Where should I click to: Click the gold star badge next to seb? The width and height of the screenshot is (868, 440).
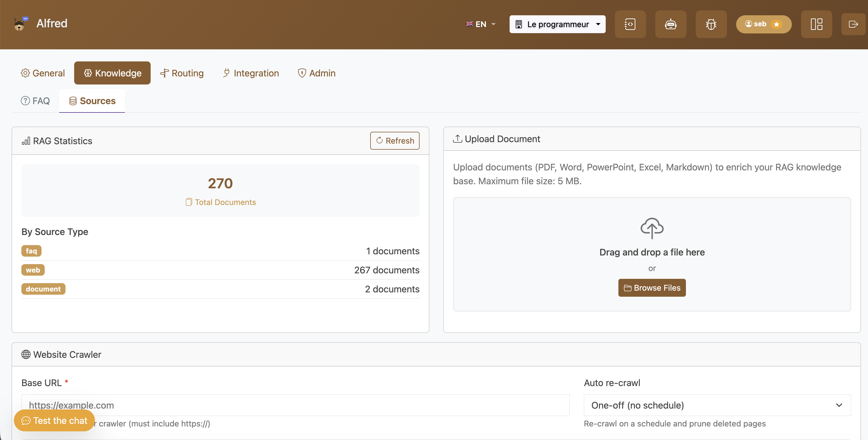point(776,24)
